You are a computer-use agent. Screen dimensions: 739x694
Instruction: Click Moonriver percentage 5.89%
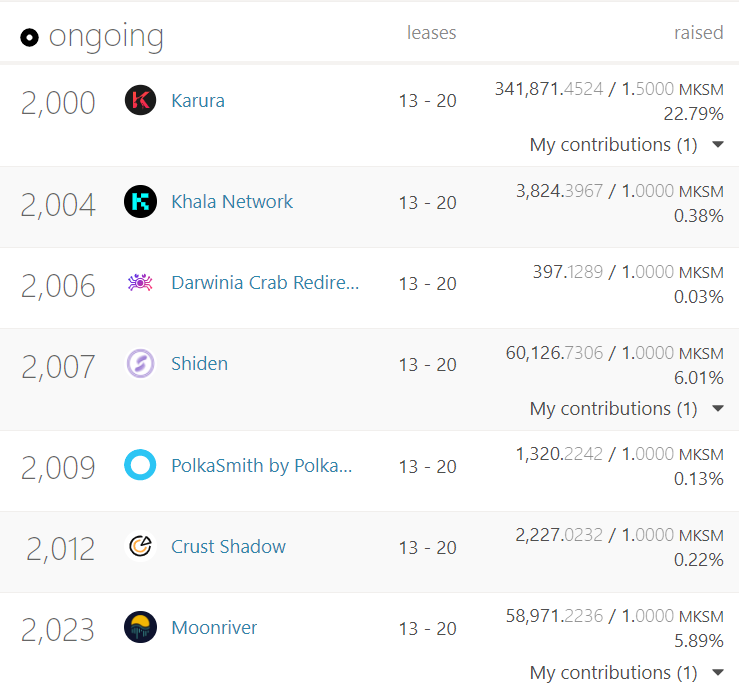(x=698, y=641)
